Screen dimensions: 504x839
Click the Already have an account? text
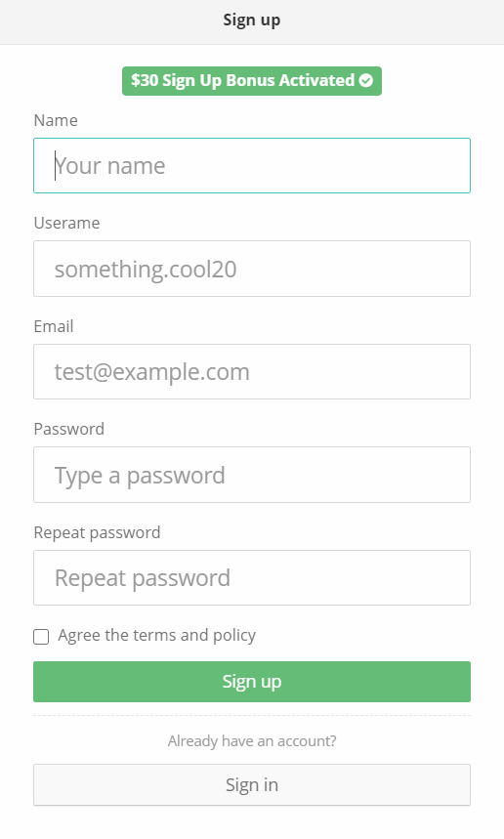click(251, 741)
